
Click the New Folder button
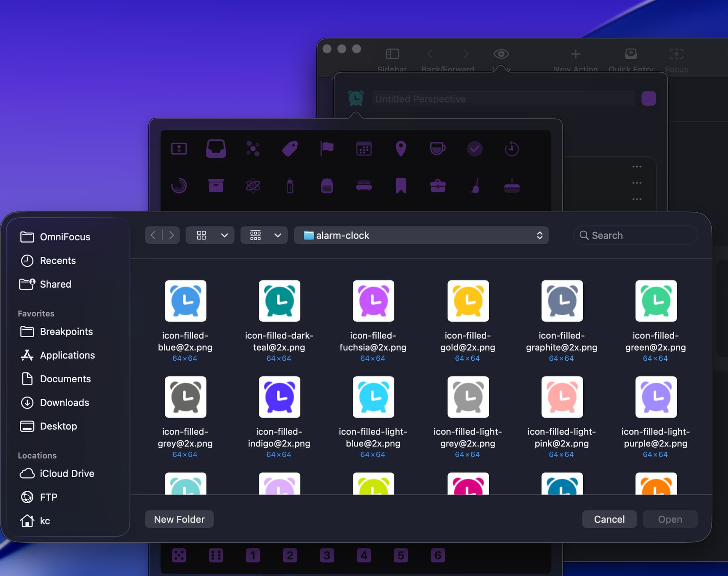(179, 519)
